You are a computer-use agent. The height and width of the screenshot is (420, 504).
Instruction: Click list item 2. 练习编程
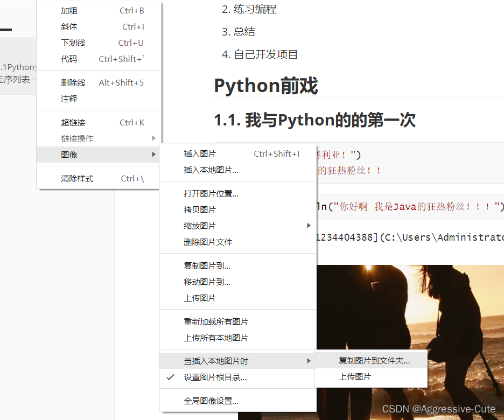(x=249, y=9)
